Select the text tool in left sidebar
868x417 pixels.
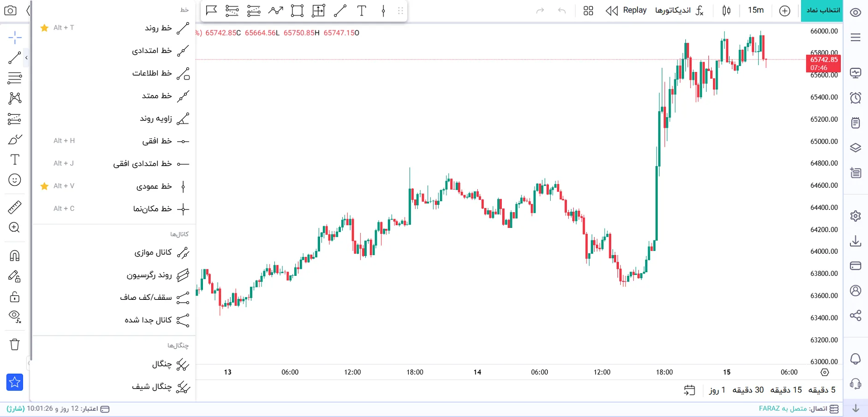click(15, 160)
